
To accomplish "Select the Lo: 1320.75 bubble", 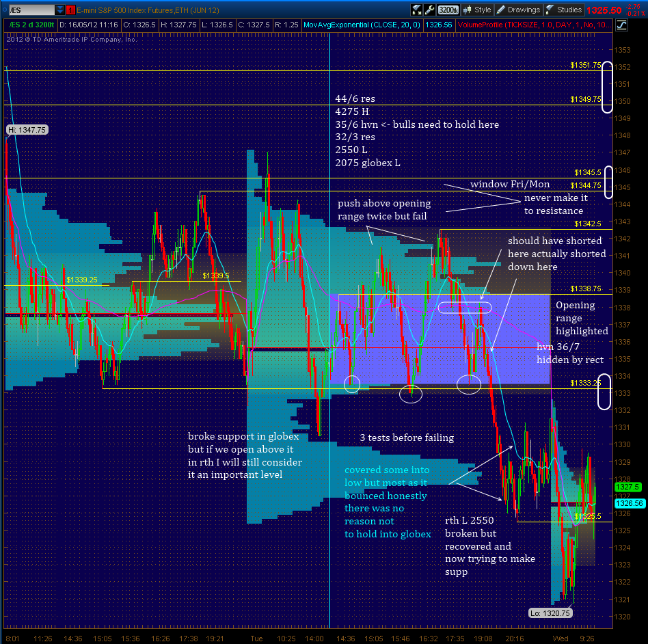I will point(550,613).
